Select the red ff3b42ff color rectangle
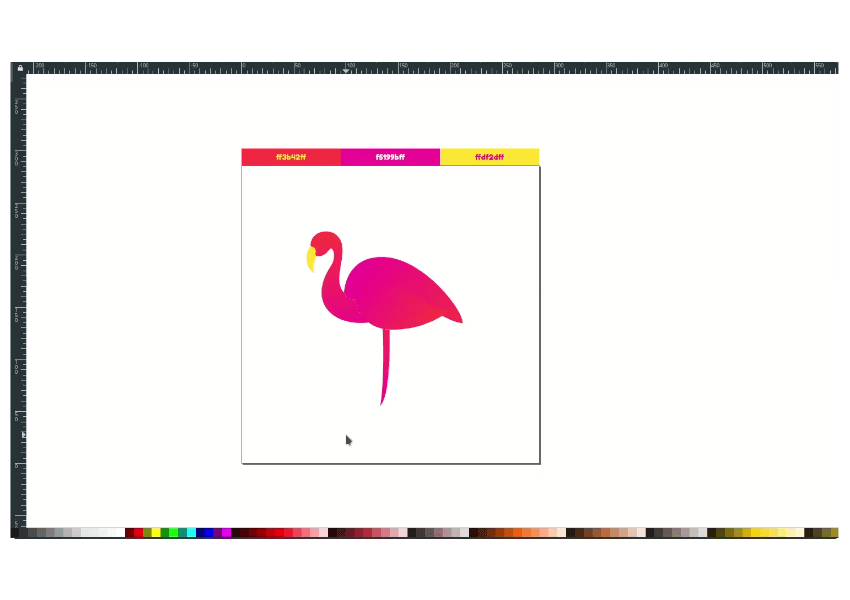The height and width of the screenshot is (600, 850). coord(291,157)
